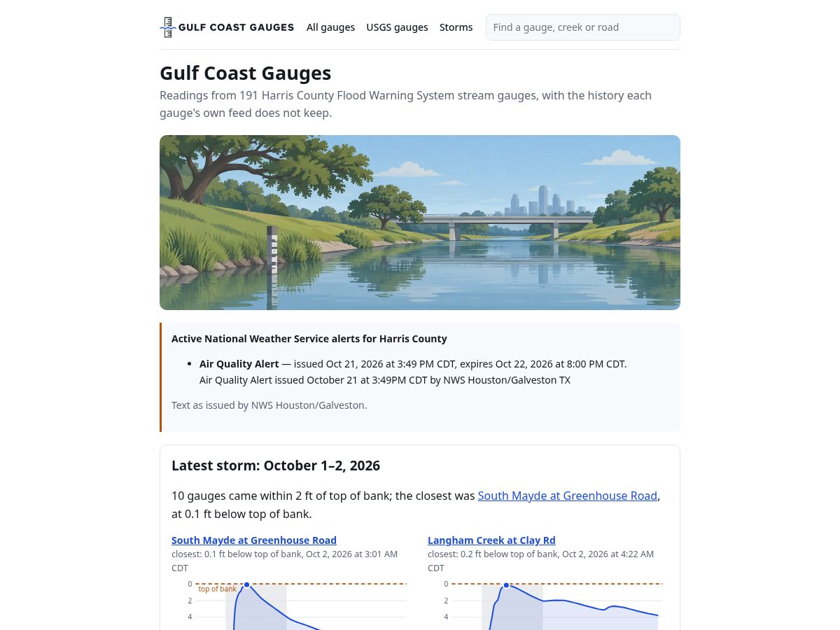Select the Gulf Coast Gauges page heading
Image resolution: width=840 pixels, height=630 pixels.
click(246, 73)
